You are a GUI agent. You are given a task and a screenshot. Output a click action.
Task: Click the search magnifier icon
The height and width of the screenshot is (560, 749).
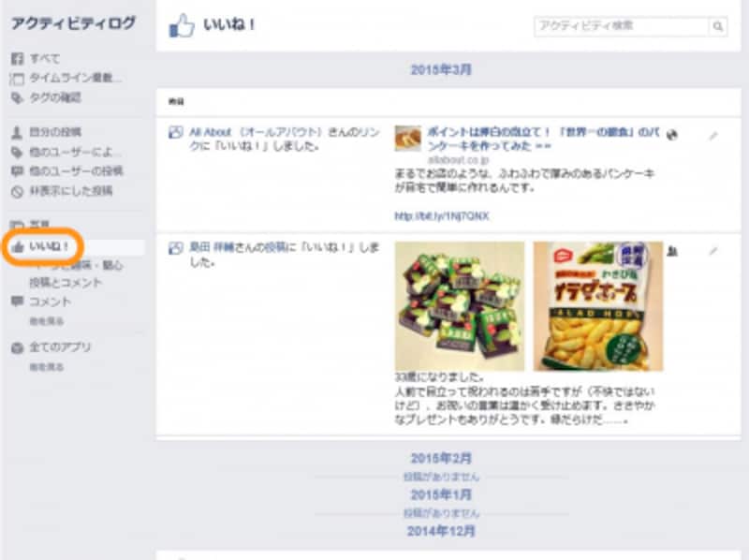click(717, 26)
